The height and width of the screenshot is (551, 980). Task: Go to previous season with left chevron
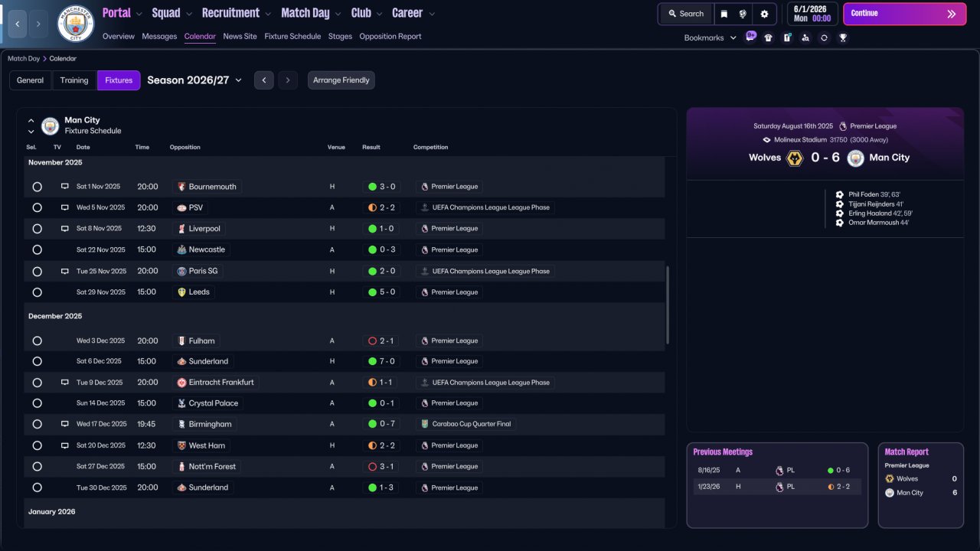(264, 80)
